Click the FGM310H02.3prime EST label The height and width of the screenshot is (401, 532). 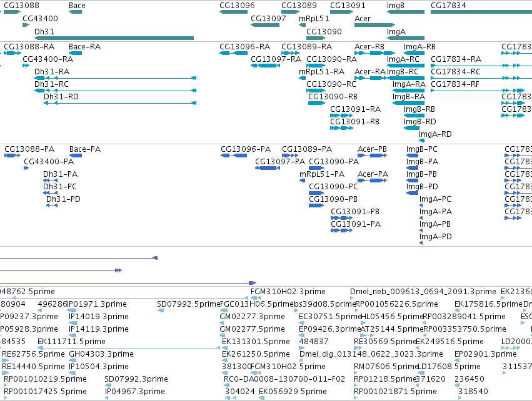point(288,292)
